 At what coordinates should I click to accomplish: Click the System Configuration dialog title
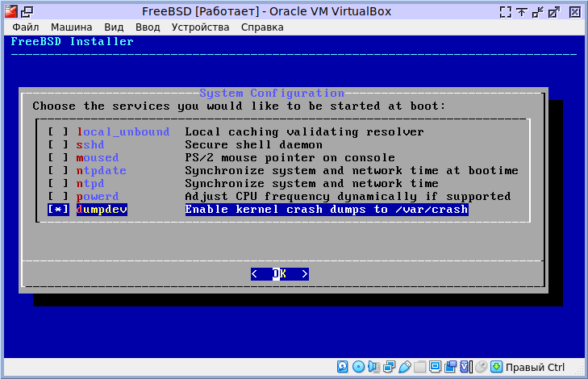pyautogui.click(x=272, y=93)
